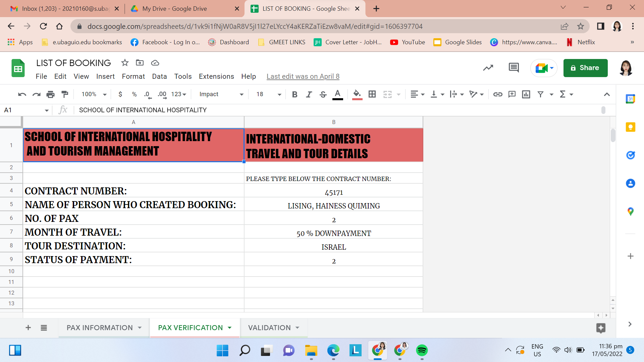Toggle bold formatting

click(294, 95)
